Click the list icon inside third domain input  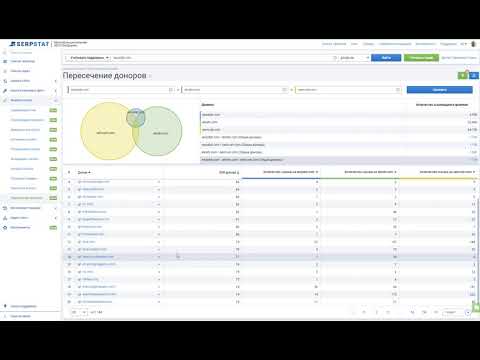click(398, 90)
